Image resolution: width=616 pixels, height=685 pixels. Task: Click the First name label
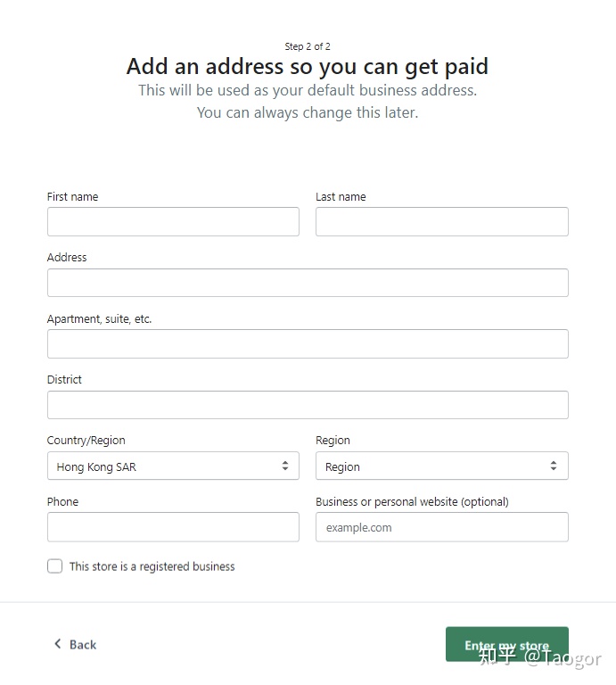click(x=73, y=197)
